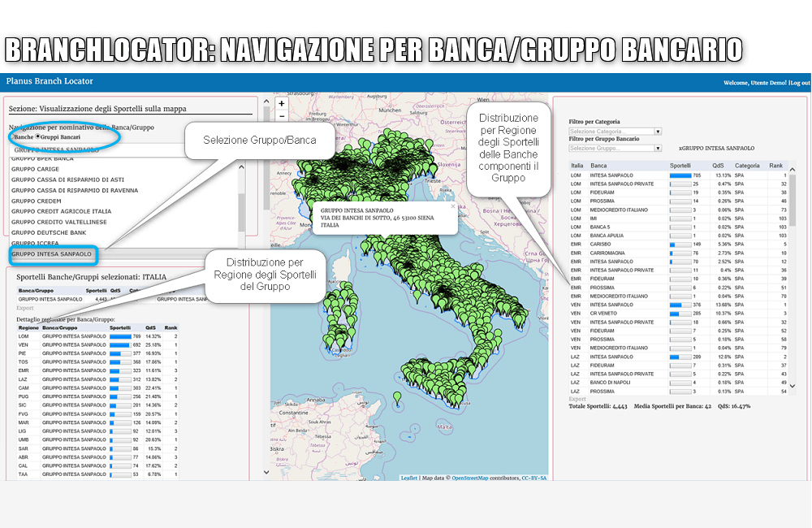Select GRUPPO CREDIT AGRICOLE ITALIA
This screenshot has width=812, height=528.
(61, 211)
